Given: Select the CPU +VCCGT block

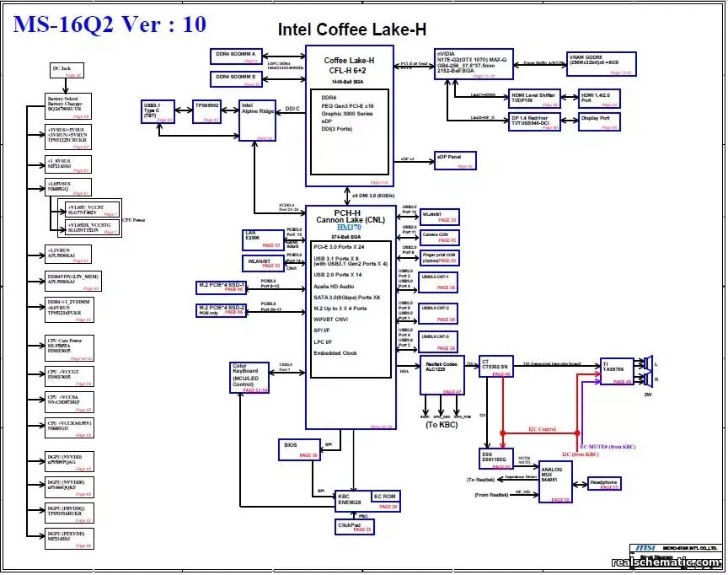Looking at the screenshot, I should tap(70, 377).
